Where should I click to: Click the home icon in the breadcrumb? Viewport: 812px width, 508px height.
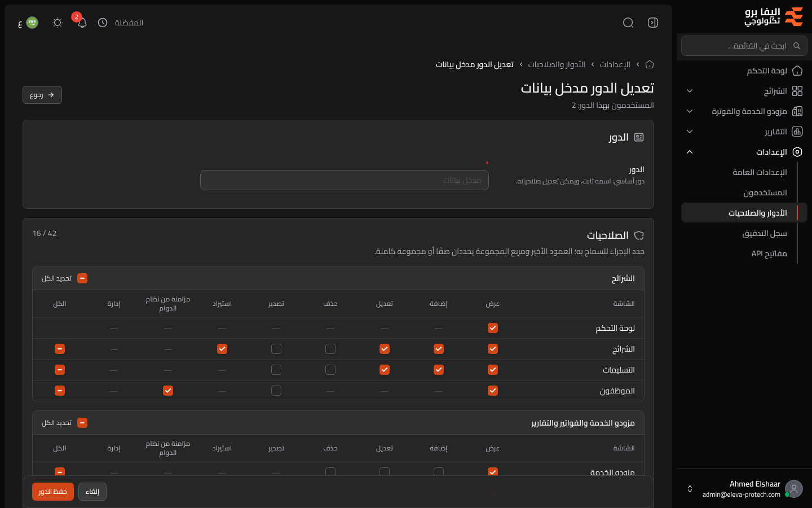point(650,64)
